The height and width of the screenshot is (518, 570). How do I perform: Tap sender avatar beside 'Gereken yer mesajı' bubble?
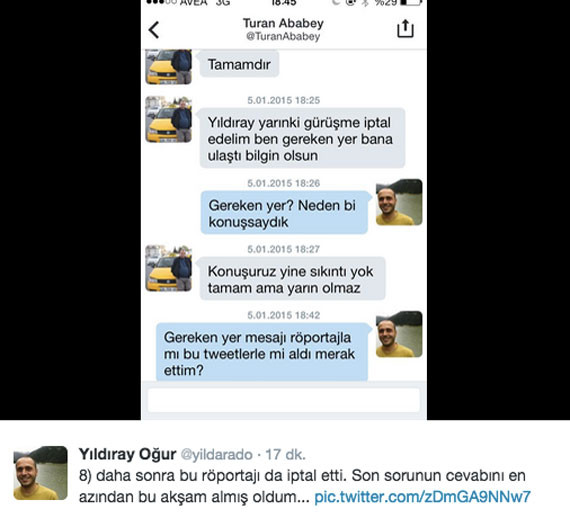399,334
